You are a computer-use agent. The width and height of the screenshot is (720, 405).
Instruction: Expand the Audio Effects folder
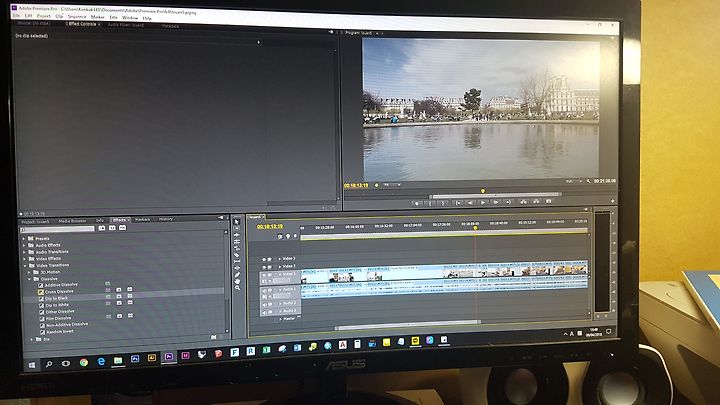pos(24,245)
